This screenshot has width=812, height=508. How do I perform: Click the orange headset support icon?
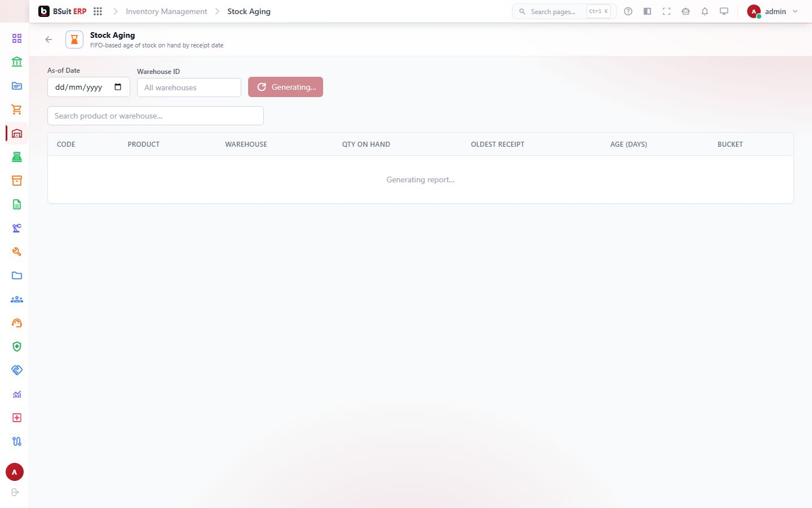(17, 323)
